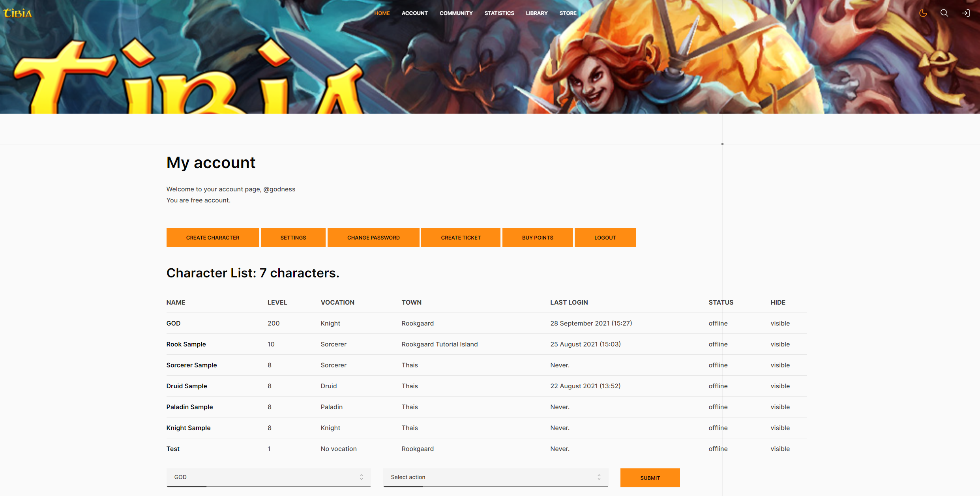The width and height of the screenshot is (980, 496).
Task: Click 'Character List: 7 characters.' heading
Action: click(253, 273)
